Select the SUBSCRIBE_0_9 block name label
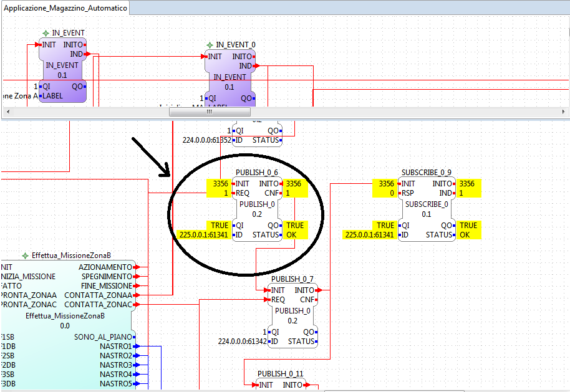 [427, 172]
